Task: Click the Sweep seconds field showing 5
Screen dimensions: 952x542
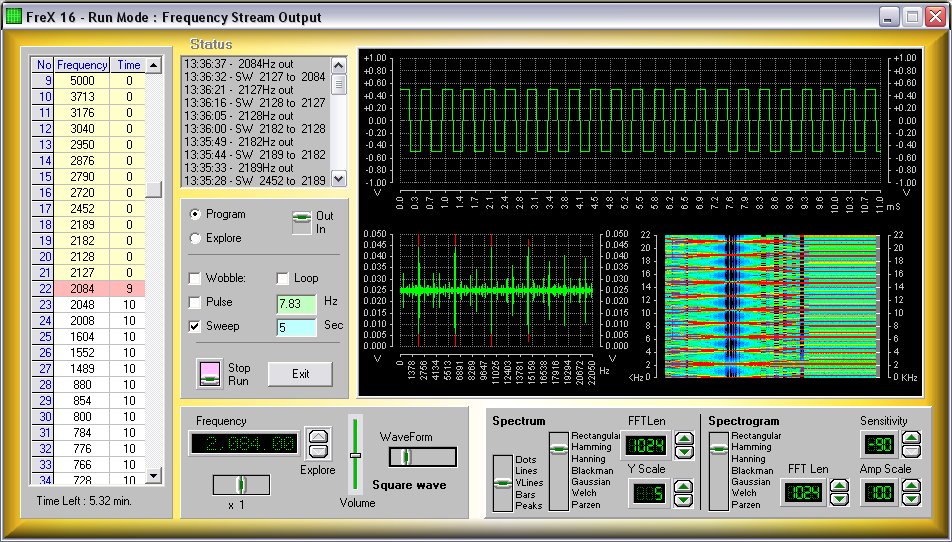Action: pos(297,328)
